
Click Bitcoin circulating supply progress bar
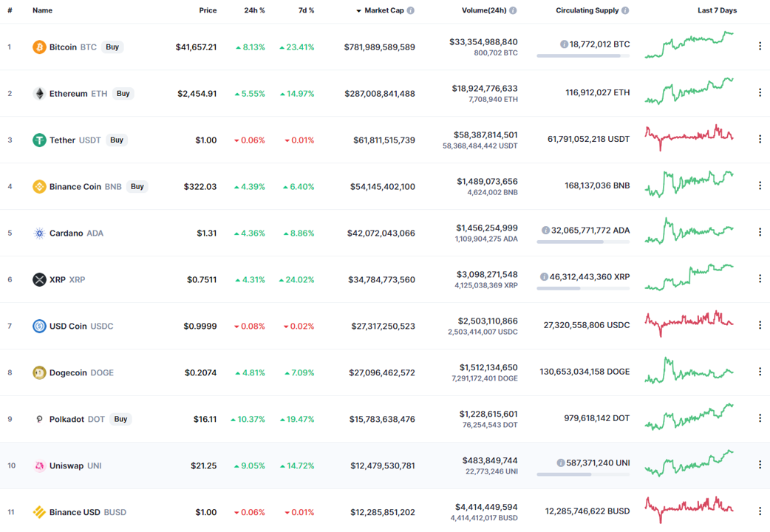[583, 56]
